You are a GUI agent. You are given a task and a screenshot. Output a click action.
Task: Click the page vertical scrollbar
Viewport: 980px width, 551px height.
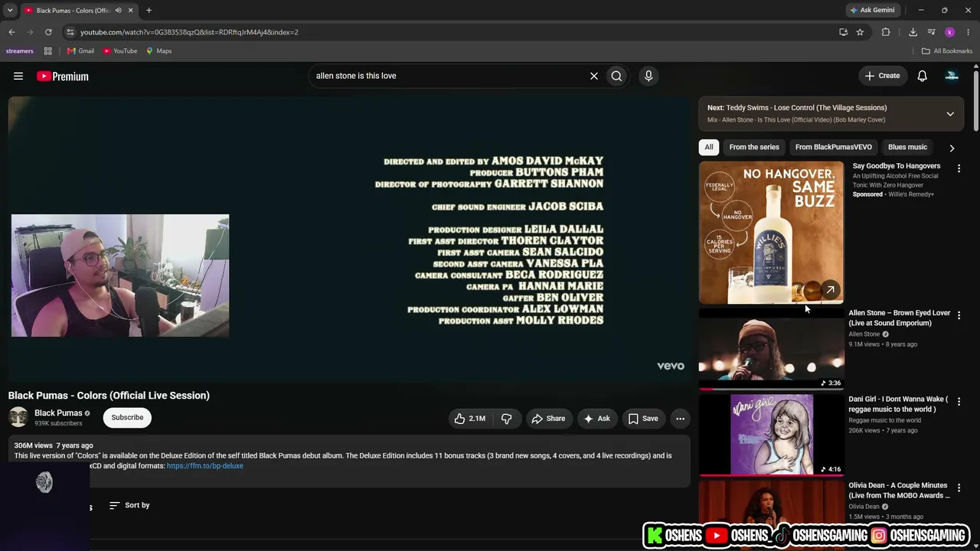click(x=976, y=99)
